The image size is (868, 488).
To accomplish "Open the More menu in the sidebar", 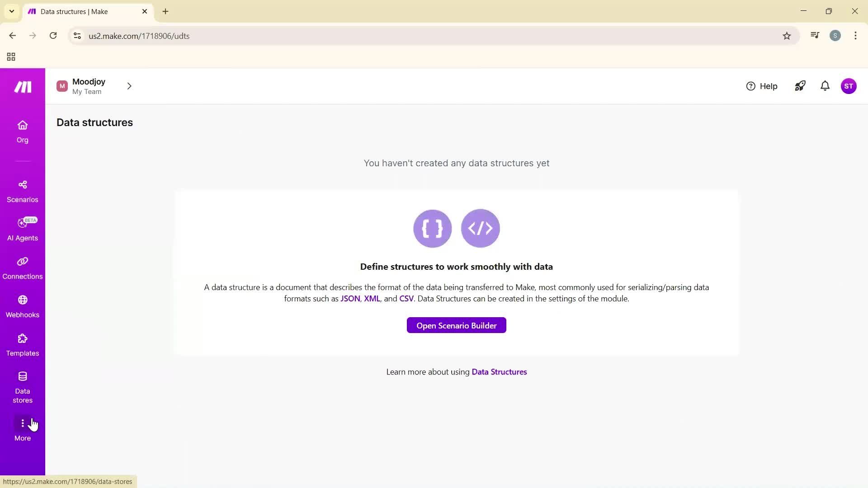I will point(22,428).
